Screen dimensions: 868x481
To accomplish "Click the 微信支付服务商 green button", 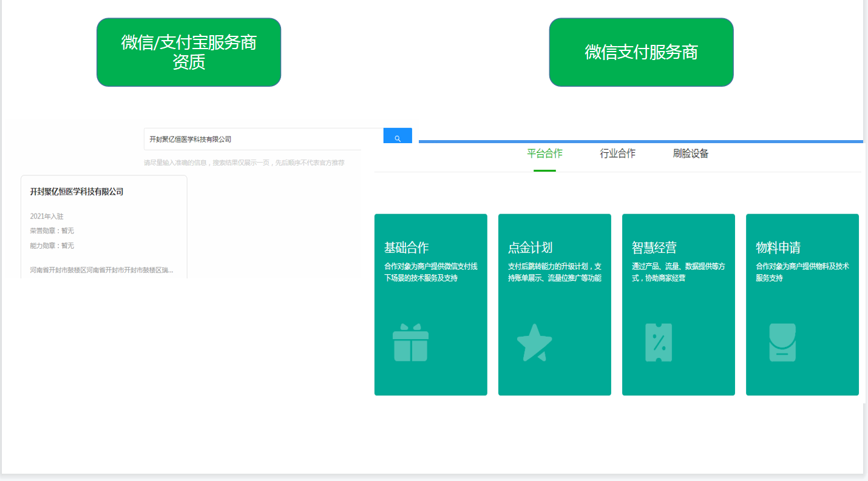I will pos(641,52).
